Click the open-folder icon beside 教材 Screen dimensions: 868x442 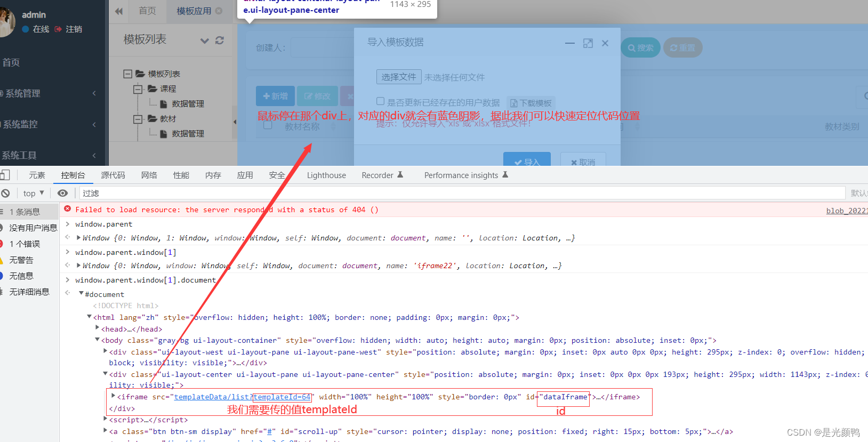pos(152,118)
